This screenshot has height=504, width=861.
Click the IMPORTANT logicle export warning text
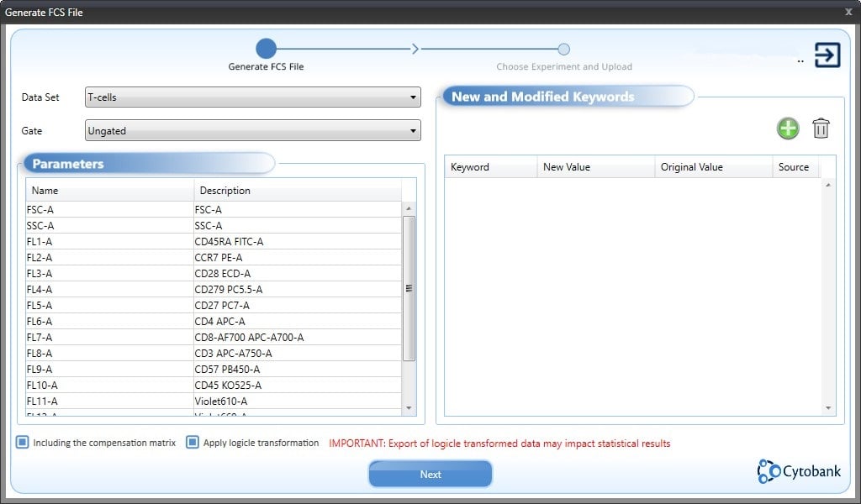point(499,444)
